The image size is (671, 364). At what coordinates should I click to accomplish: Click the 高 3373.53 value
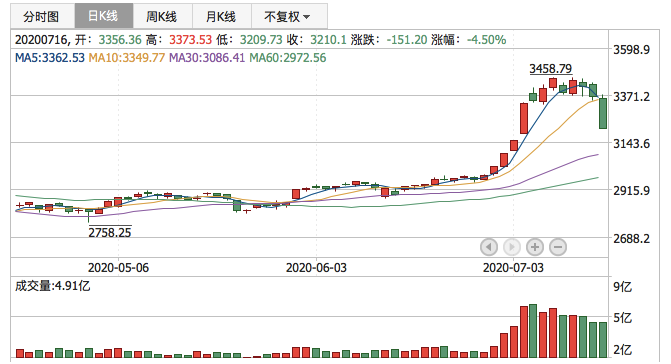[190, 40]
